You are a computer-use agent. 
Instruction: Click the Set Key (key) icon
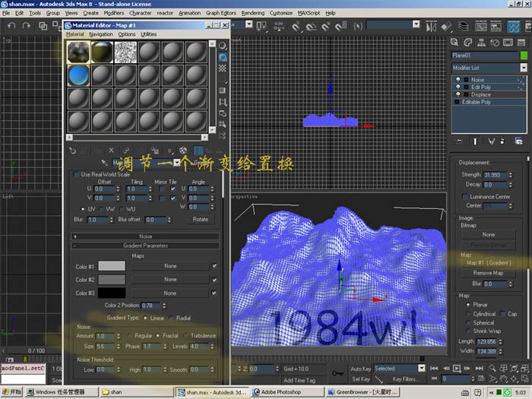[x=337, y=373]
